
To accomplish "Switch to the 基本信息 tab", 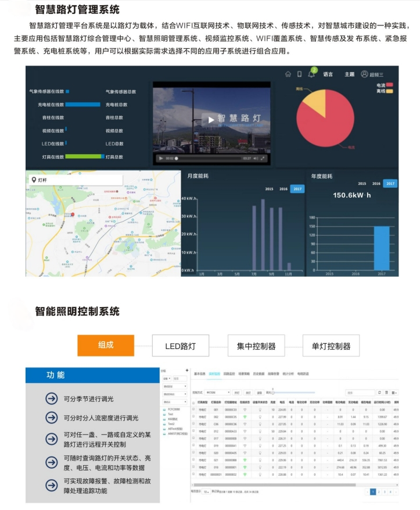I will (x=200, y=374).
